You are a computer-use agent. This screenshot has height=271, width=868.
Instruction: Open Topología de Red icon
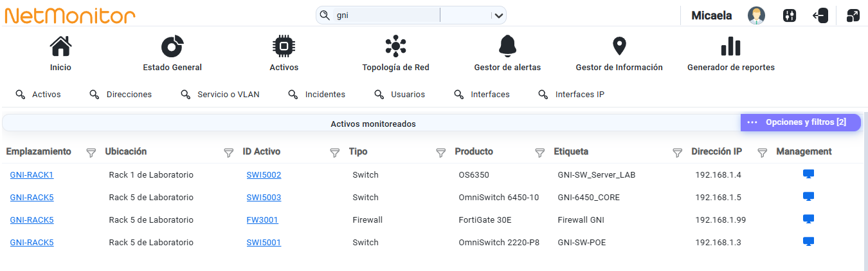[x=395, y=46]
